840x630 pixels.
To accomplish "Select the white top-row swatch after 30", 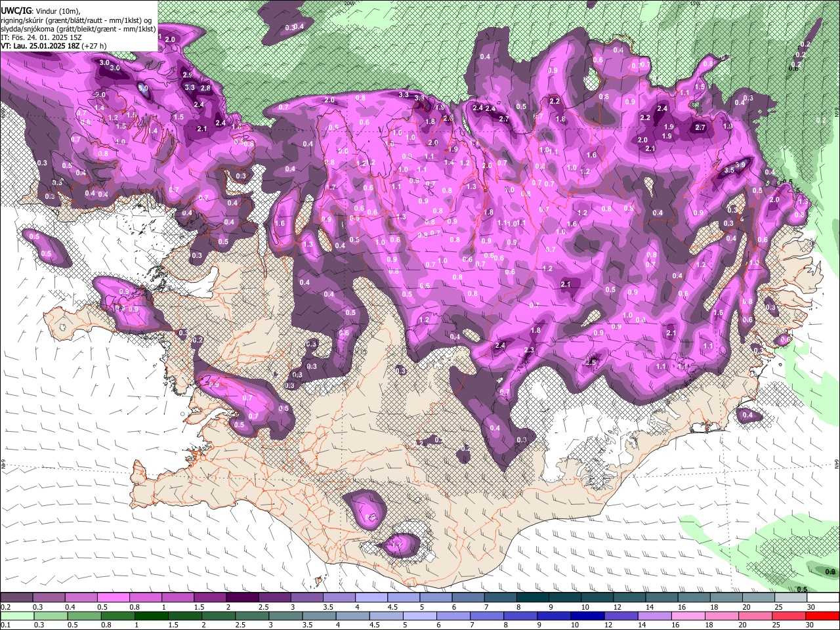I will click(x=823, y=597).
